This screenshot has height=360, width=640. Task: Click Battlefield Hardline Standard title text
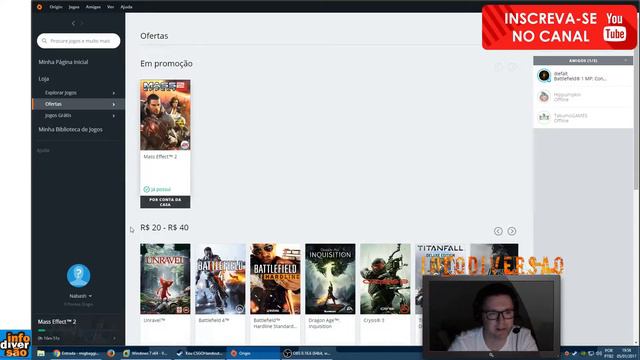coord(275,323)
